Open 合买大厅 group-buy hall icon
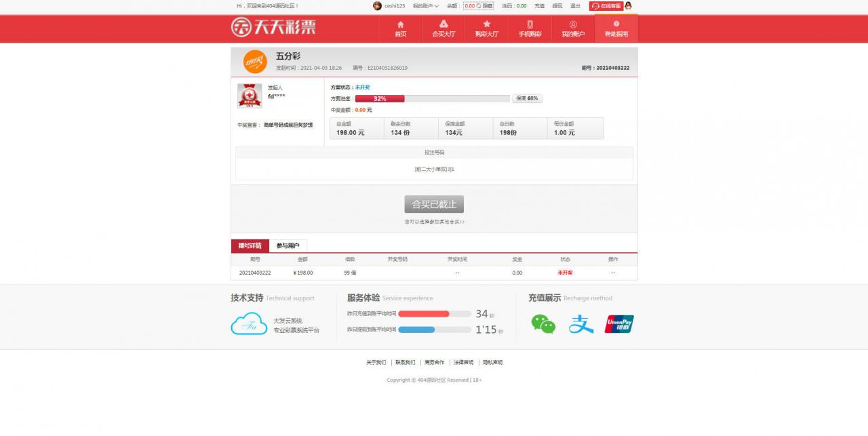The width and height of the screenshot is (868, 436). pyautogui.click(x=443, y=24)
